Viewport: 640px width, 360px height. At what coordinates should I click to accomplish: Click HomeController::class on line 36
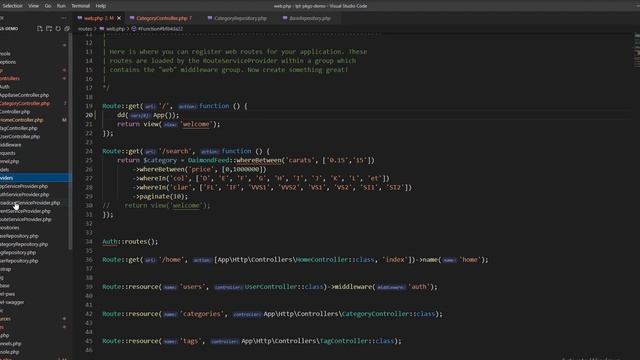(335, 260)
